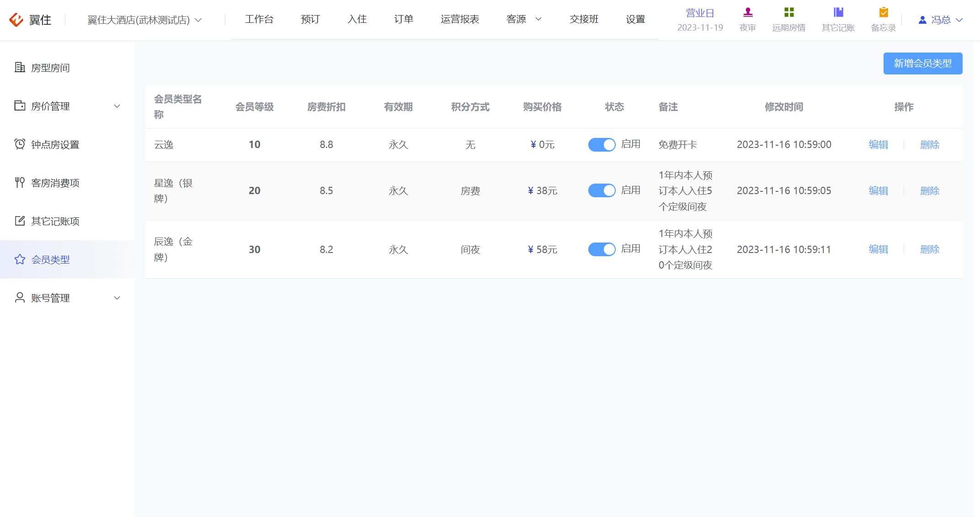
Task: Open the 设置 menu
Action: click(x=635, y=19)
